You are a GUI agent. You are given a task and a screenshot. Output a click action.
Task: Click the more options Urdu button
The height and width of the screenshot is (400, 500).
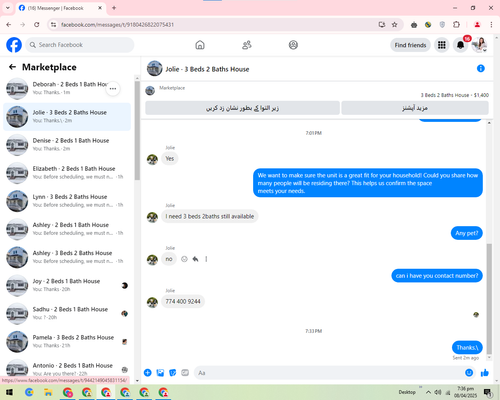(x=415, y=108)
